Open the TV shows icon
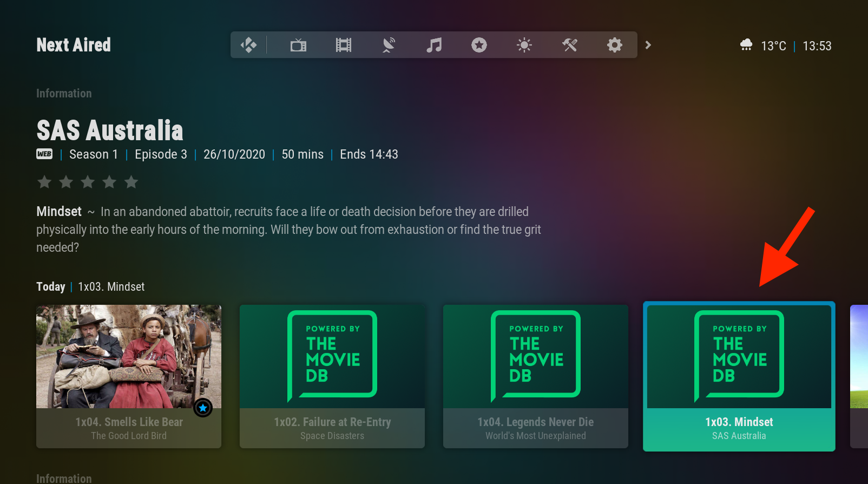The width and height of the screenshot is (868, 484). tap(298, 45)
